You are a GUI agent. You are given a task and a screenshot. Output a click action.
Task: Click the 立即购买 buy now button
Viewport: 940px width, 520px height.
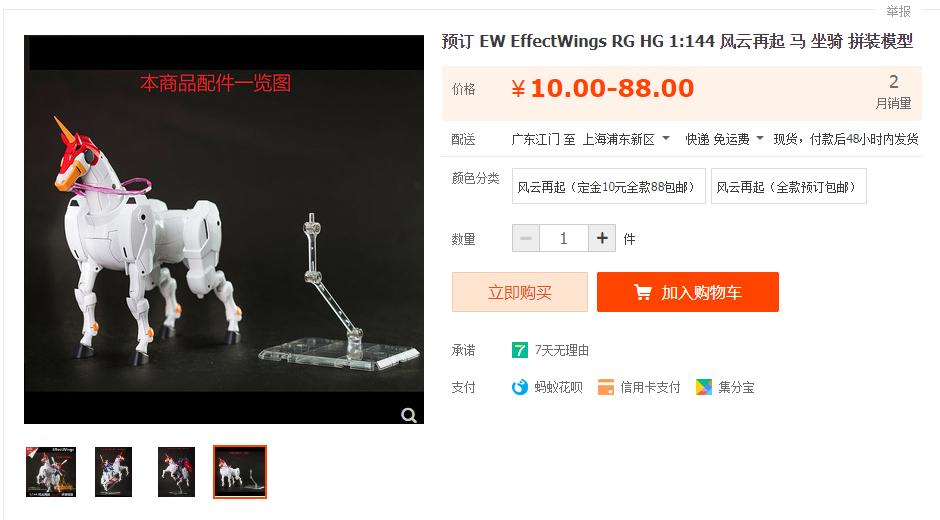coord(520,292)
